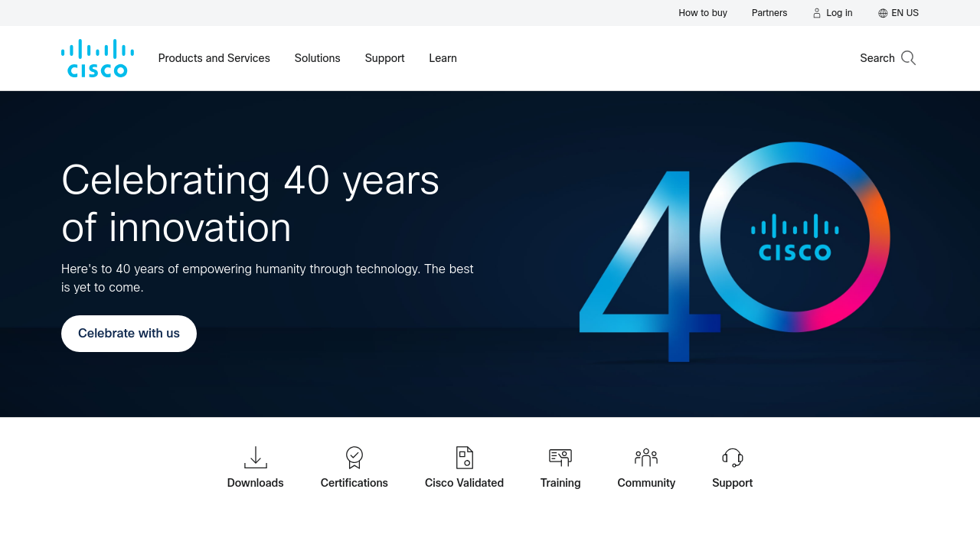Click the Community people icon
980x551 pixels.
click(646, 458)
